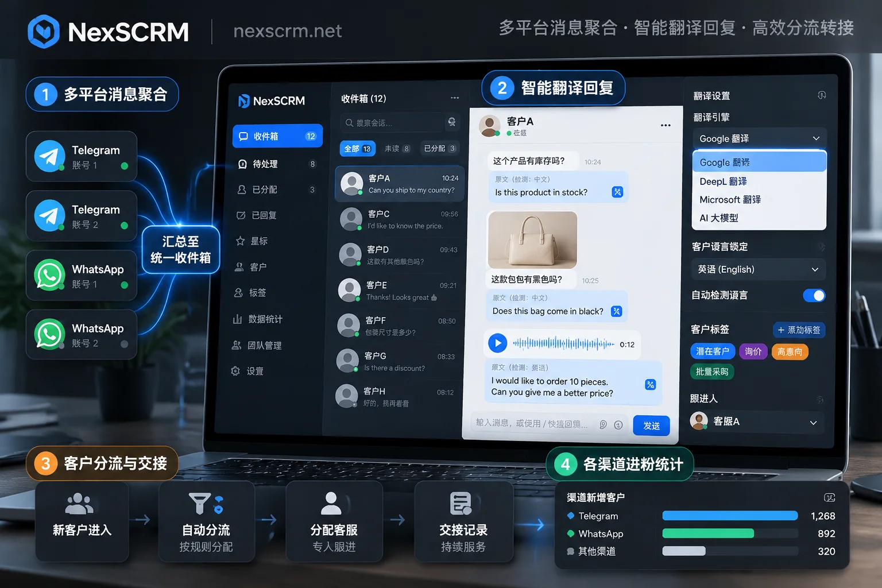The height and width of the screenshot is (588, 882).
Task: Click the conversation search field
Action: click(x=392, y=122)
